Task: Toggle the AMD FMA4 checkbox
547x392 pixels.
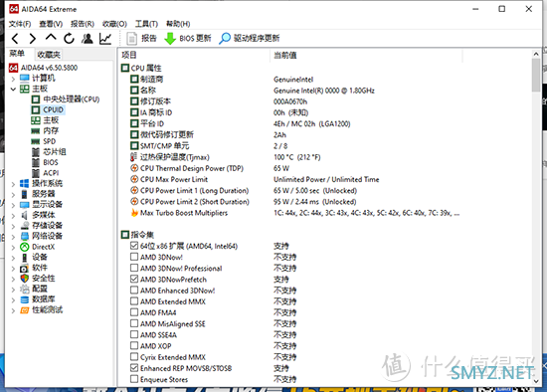Action: (134, 312)
